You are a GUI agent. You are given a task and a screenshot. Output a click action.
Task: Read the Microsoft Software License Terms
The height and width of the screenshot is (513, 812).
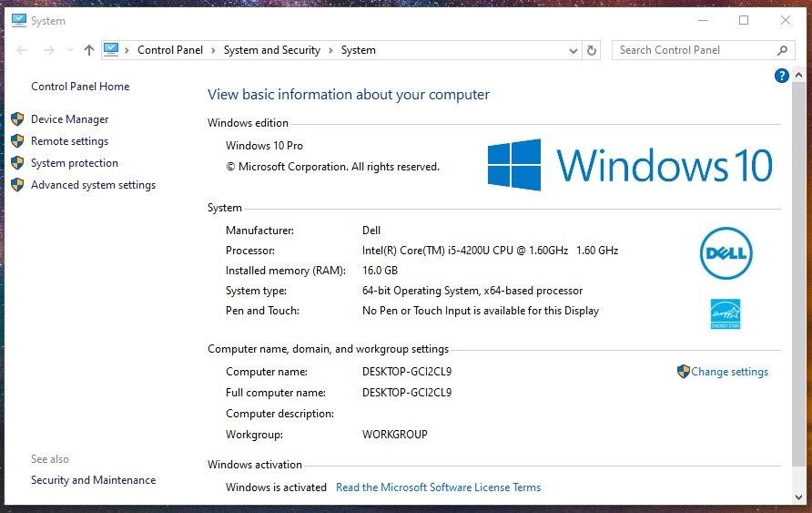(x=438, y=487)
